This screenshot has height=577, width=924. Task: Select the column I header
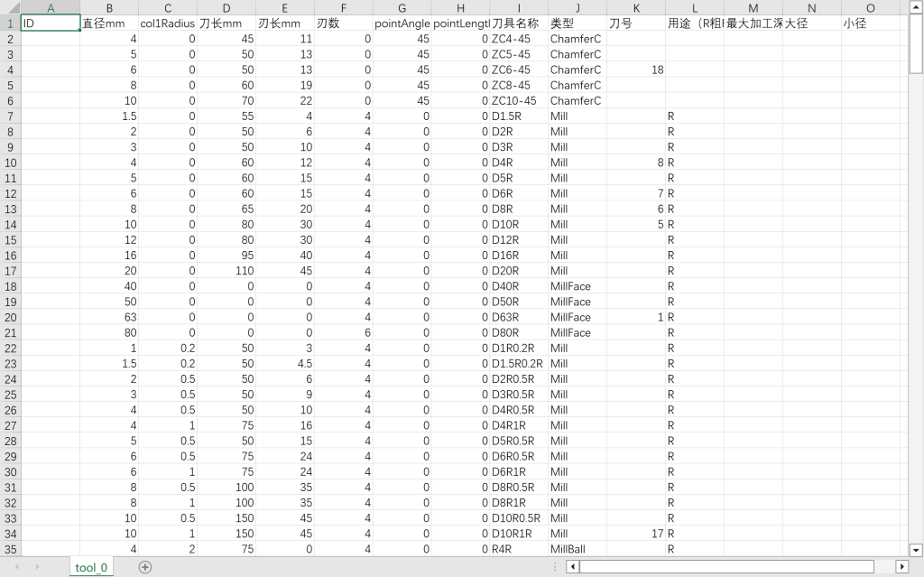pyautogui.click(x=519, y=8)
